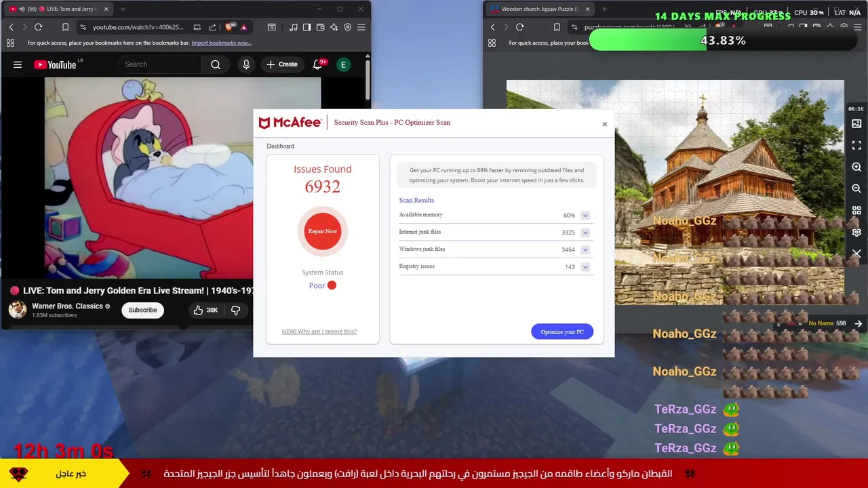
Task: Go back in the puzzle browser window
Action: tap(492, 27)
